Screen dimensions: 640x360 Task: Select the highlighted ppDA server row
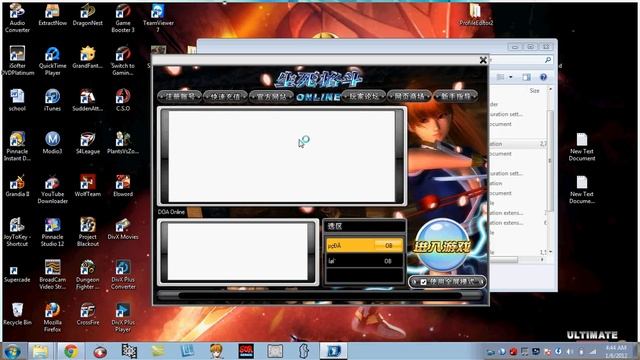pos(364,245)
